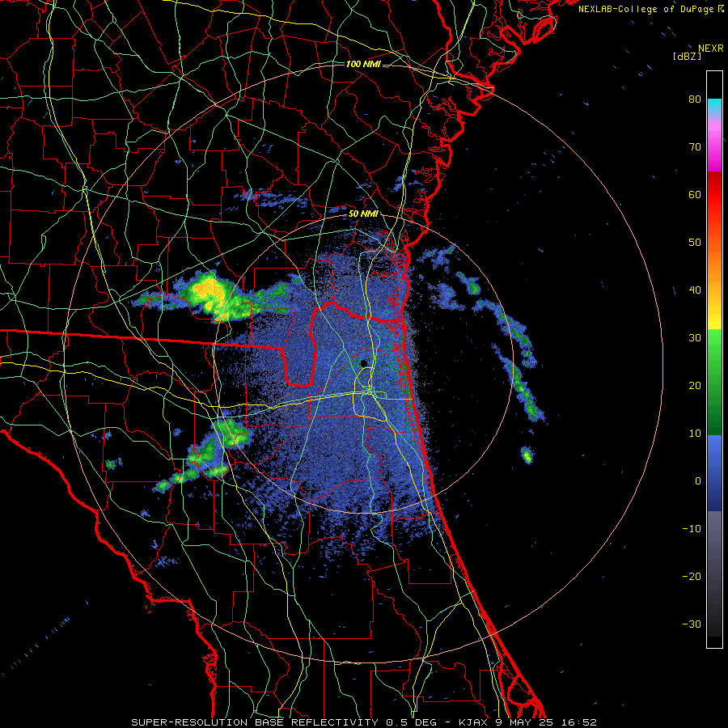
Task: Click the -30 dBZ scale label
Action: click(x=692, y=624)
